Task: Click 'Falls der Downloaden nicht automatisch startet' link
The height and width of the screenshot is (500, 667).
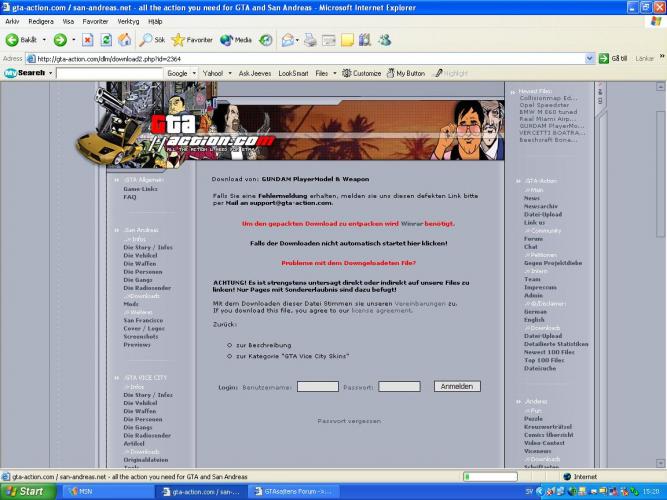Action: 348,243
